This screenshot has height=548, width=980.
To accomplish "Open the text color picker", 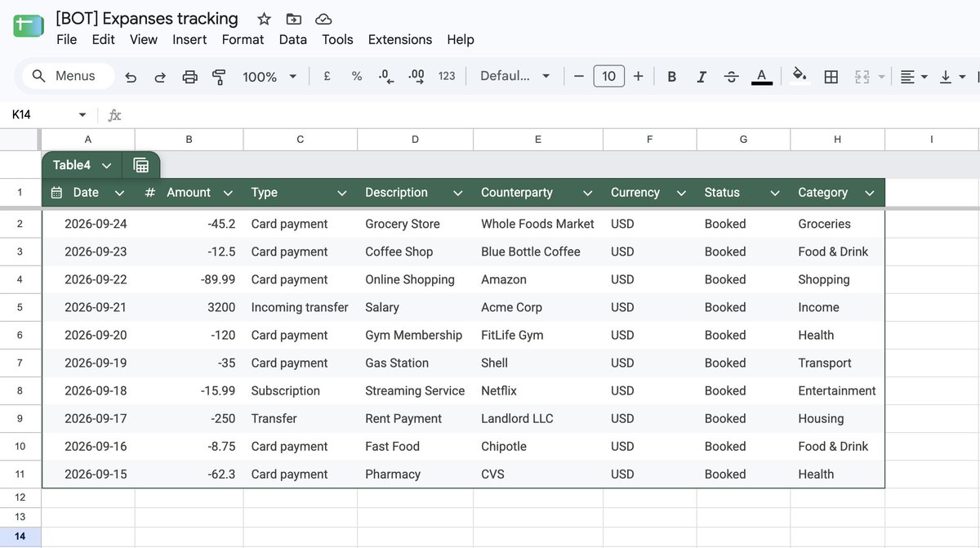I will pyautogui.click(x=762, y=76).
